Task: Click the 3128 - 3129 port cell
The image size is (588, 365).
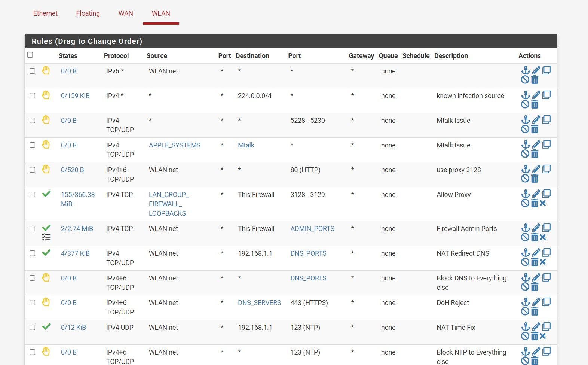Action: pyautogui.click(x=307, y=195)
